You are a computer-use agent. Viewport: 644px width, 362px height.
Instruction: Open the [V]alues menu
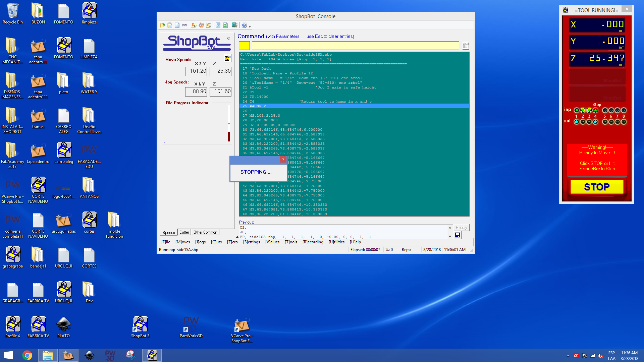click(272, 242)
